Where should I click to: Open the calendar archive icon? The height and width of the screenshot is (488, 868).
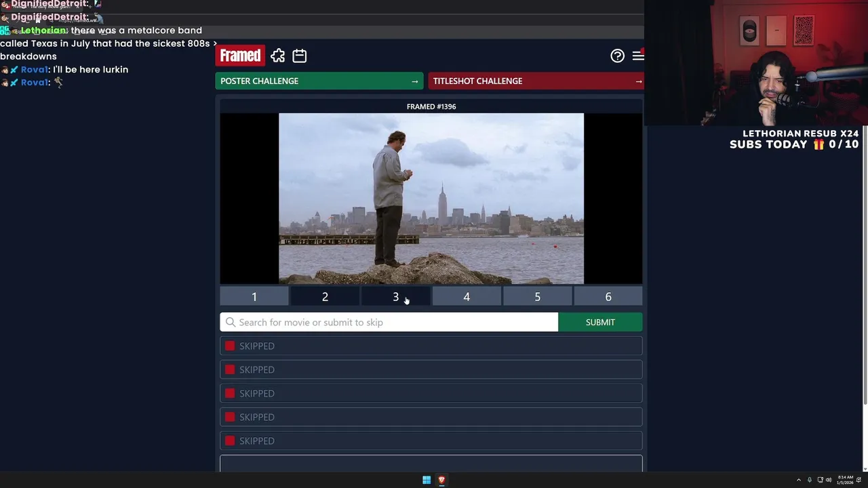pos(299,56)
